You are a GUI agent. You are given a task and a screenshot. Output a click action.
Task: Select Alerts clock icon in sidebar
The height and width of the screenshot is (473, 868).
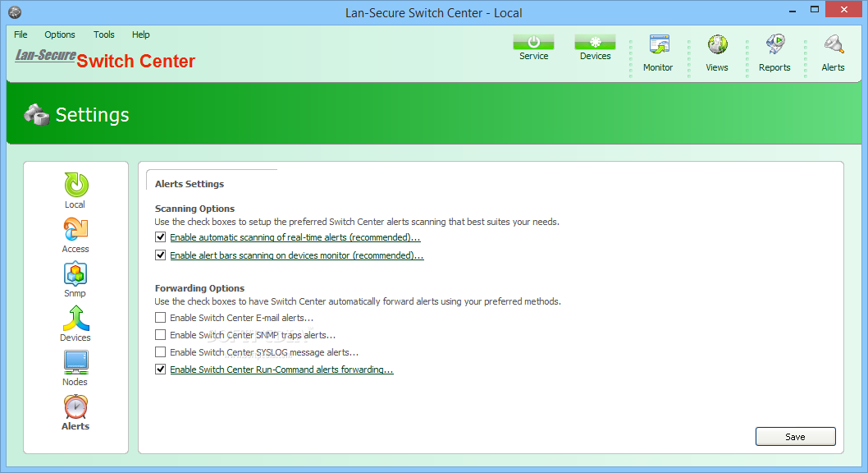click(75, 406)
